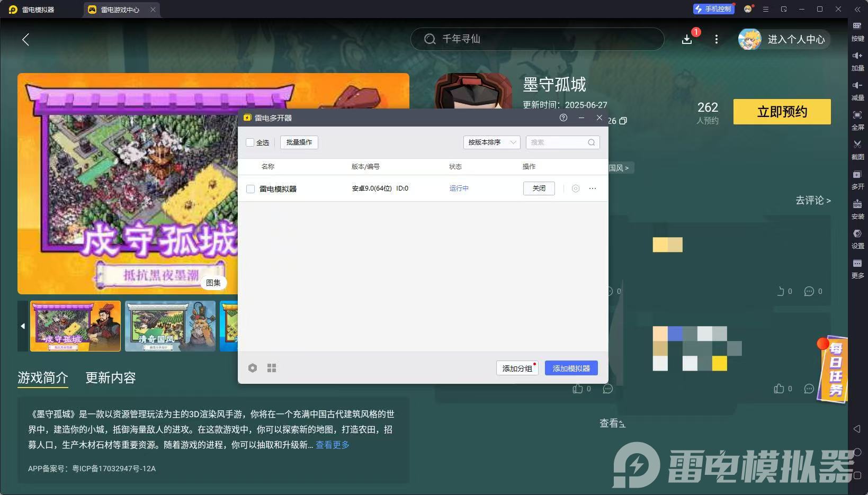
Task: Select the 清奇国风 screenshot thumbnail
Action: (171, 326)
